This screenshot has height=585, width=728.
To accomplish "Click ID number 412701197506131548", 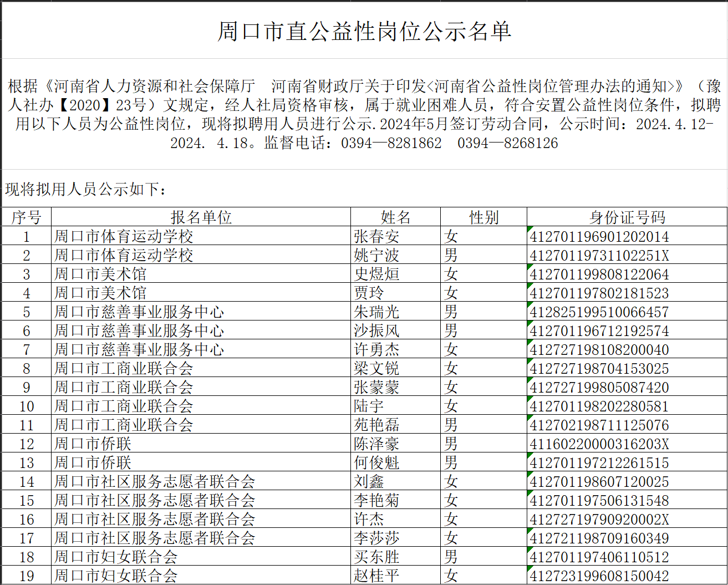I will click(x=599, y=501).
